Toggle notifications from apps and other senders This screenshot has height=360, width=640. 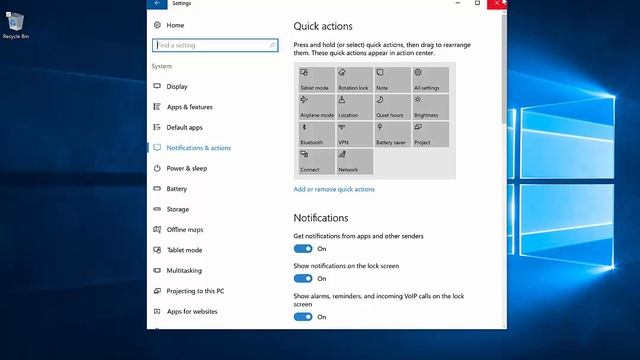303,249
